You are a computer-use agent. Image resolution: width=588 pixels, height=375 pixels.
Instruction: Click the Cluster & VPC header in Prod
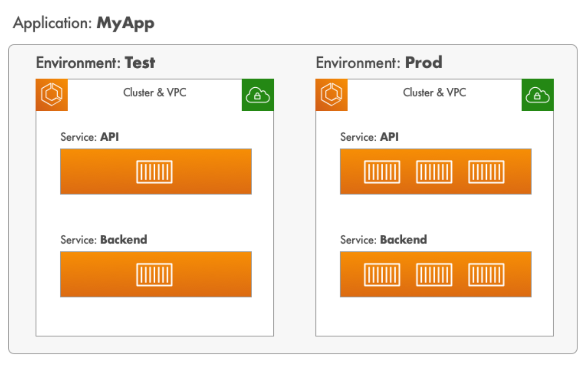(x=435, y=93)
